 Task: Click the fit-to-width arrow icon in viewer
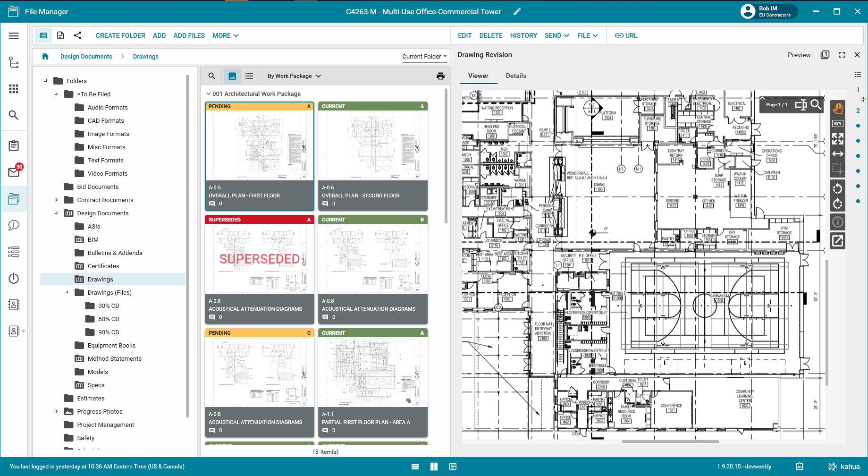point(838,154)
